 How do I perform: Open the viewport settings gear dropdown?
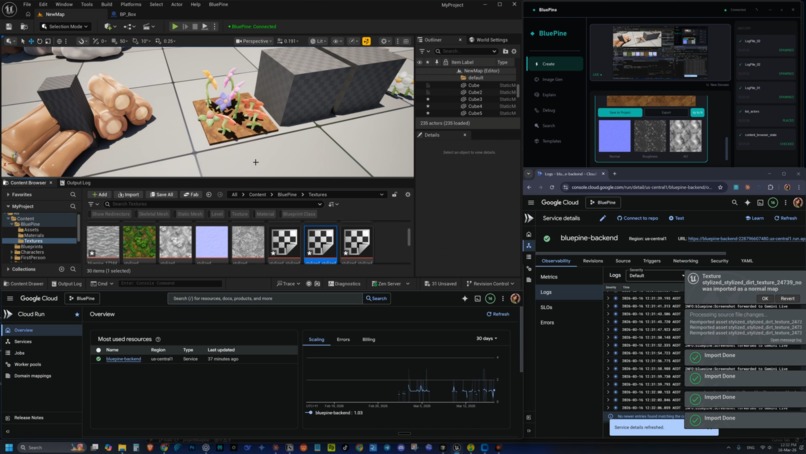385,41
